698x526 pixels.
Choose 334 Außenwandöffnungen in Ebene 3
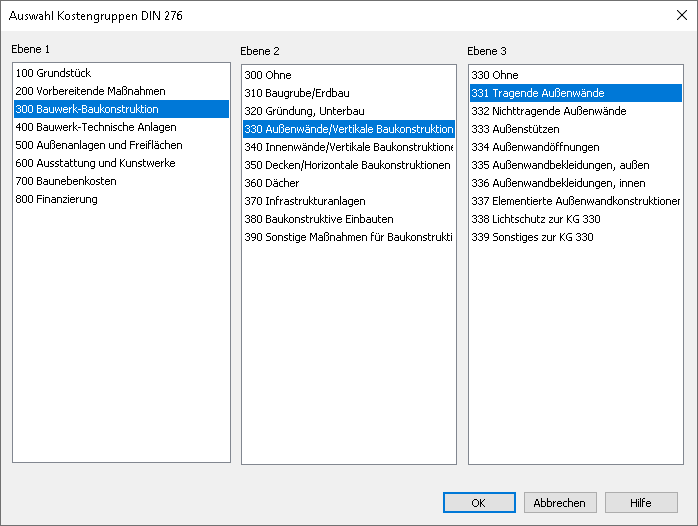pyautogui.click(x=576, y=147)
